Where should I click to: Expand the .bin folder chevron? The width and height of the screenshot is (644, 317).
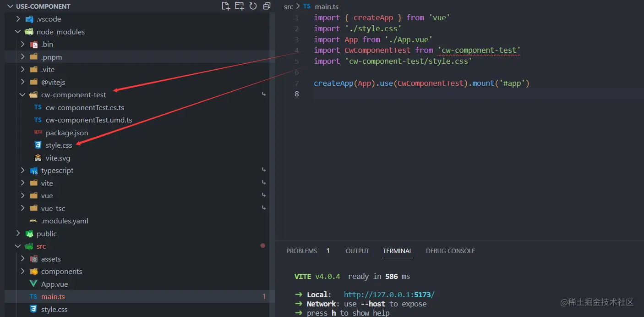pyautogui.click(x=22, y=44)
